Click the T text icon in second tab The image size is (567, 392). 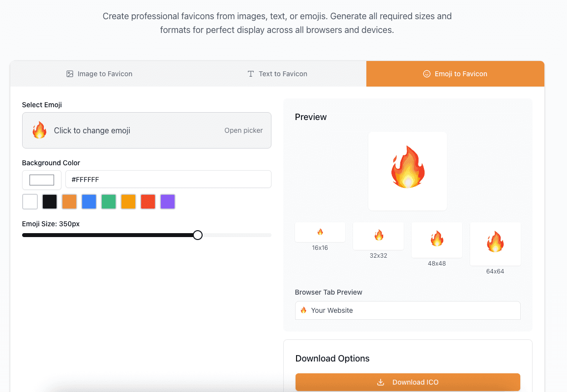(251, 74)
